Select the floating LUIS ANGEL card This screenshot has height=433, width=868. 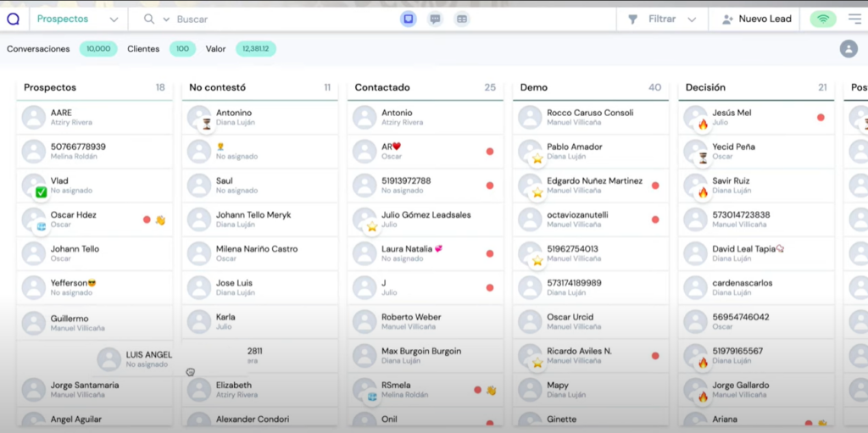(x=169, y=359)
